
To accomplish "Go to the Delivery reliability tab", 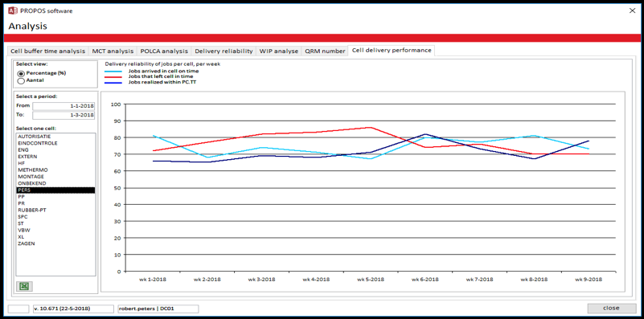I will pyautogui.click(x=224, y=51).
